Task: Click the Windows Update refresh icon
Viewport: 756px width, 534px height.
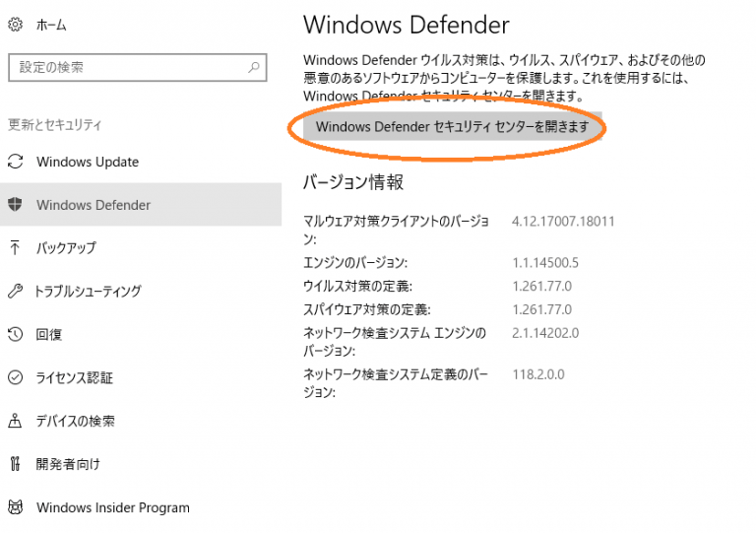Action: tap(16, 162)
